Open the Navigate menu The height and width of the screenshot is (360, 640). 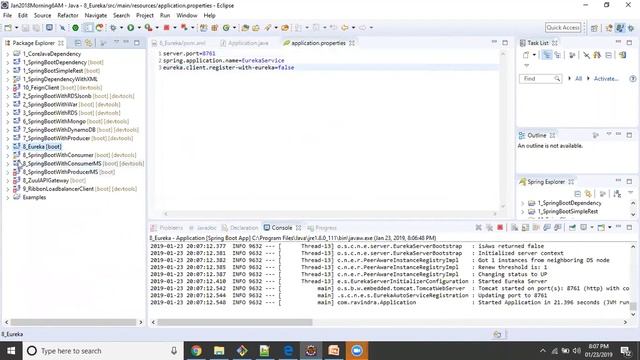coord(96,15)
